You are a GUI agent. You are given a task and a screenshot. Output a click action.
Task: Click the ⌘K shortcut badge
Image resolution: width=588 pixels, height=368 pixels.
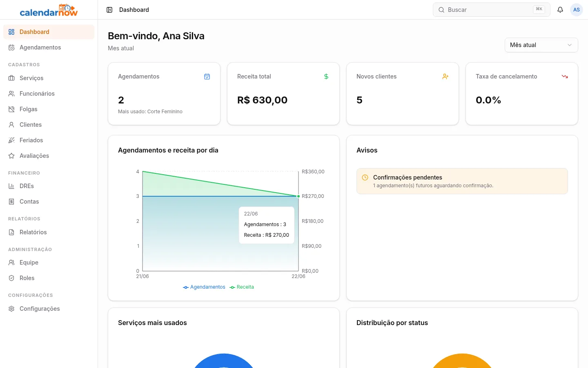click(x=539, y=9)
